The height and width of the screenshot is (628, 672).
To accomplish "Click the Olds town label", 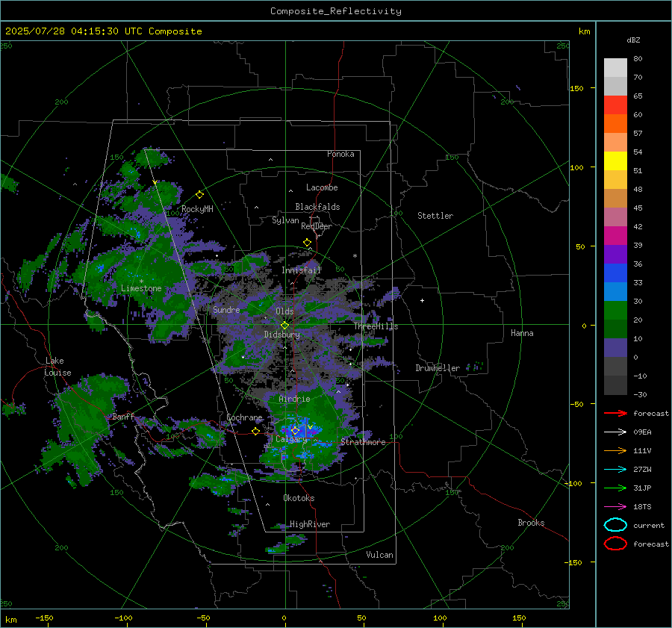I will click(284, 311).
